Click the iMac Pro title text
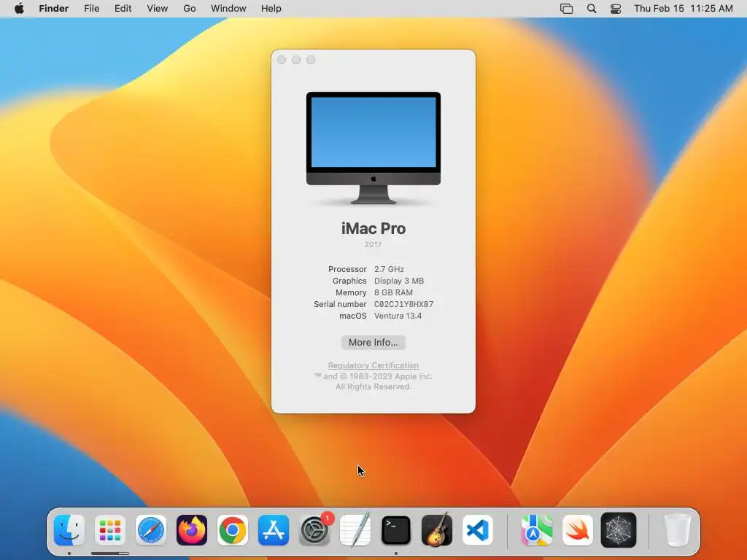Image resolution: width=747 pixels, height=560 pixels. coord(373,228)
